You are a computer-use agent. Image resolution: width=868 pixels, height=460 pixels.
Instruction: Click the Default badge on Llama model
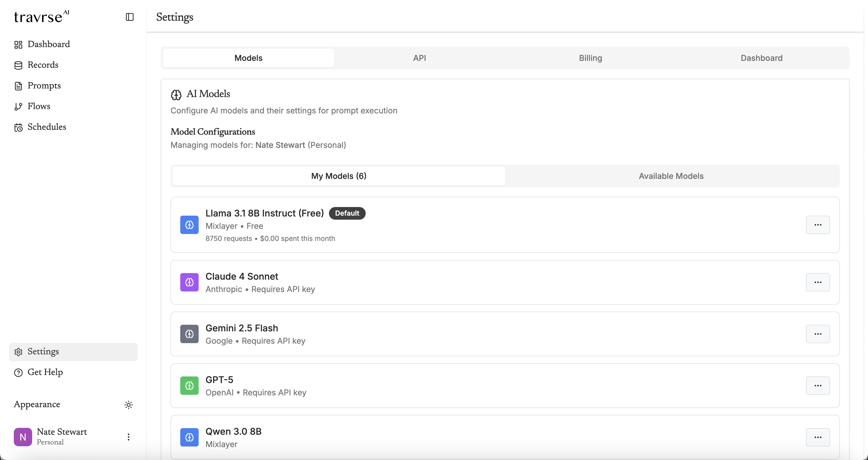pos(347,213)
